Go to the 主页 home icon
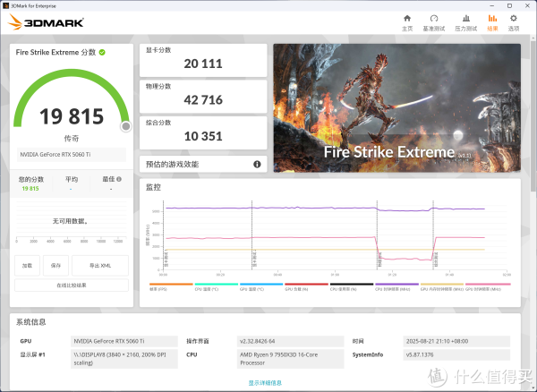The width and height of the screenshot is (537, 392). pyautogui.click(x=407, y=21)
